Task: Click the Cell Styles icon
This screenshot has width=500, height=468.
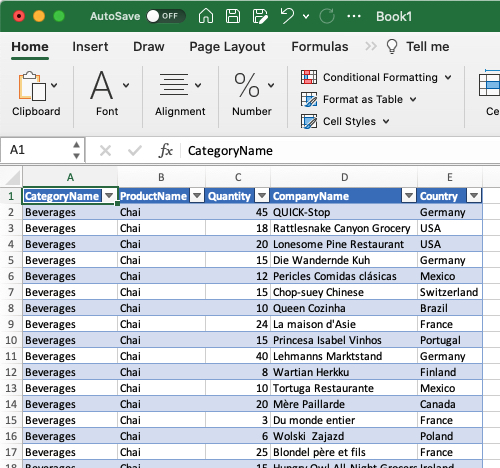Action: [x=309, y=121]
